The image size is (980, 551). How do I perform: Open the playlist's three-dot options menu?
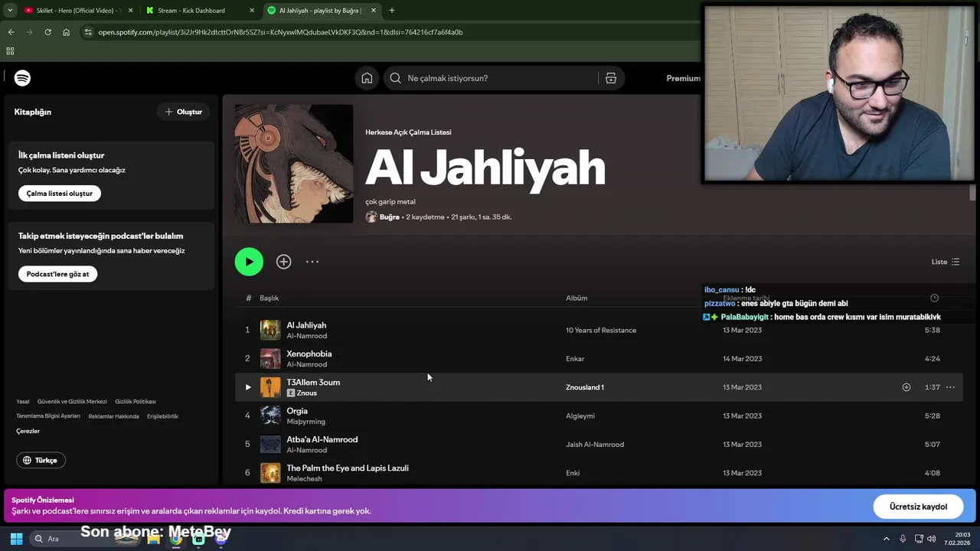pos(312,262)
